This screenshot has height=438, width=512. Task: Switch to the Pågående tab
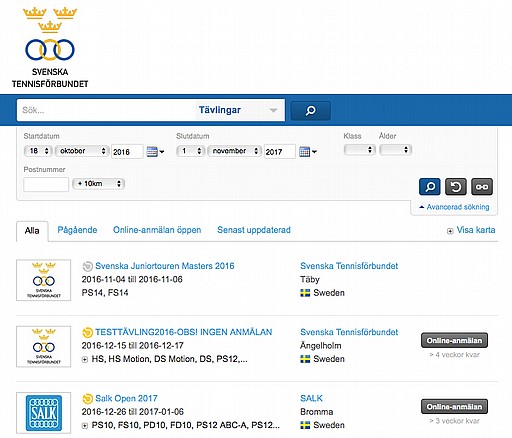coord(77,230)
